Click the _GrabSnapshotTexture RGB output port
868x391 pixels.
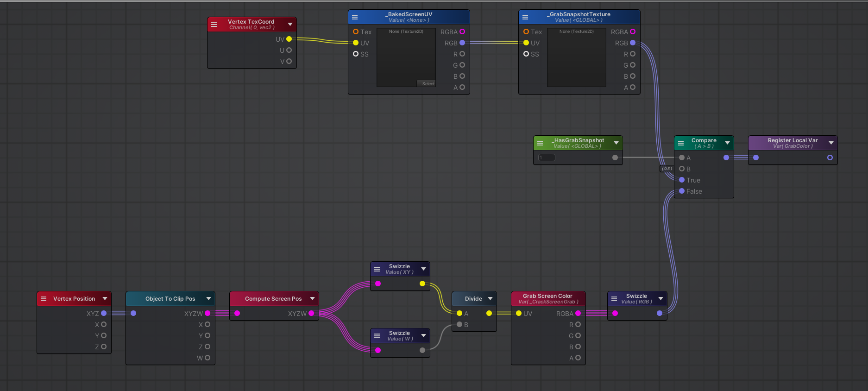(633, 43)
